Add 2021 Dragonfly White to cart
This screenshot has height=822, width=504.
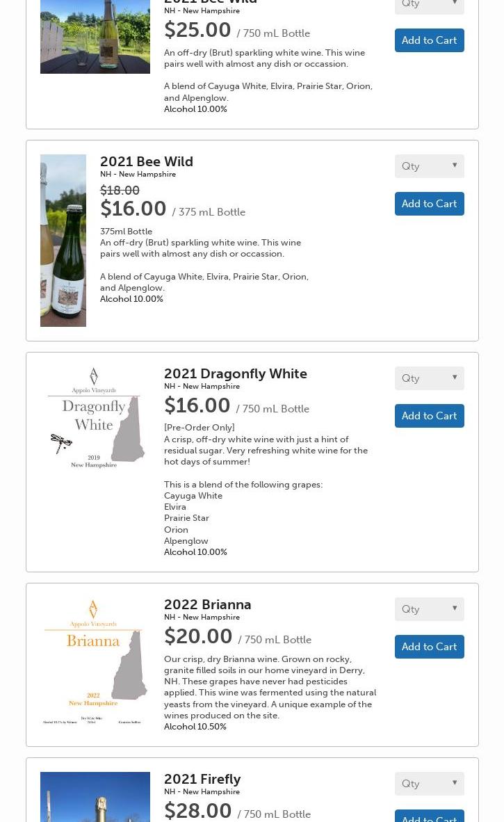(x=429, y=416)
